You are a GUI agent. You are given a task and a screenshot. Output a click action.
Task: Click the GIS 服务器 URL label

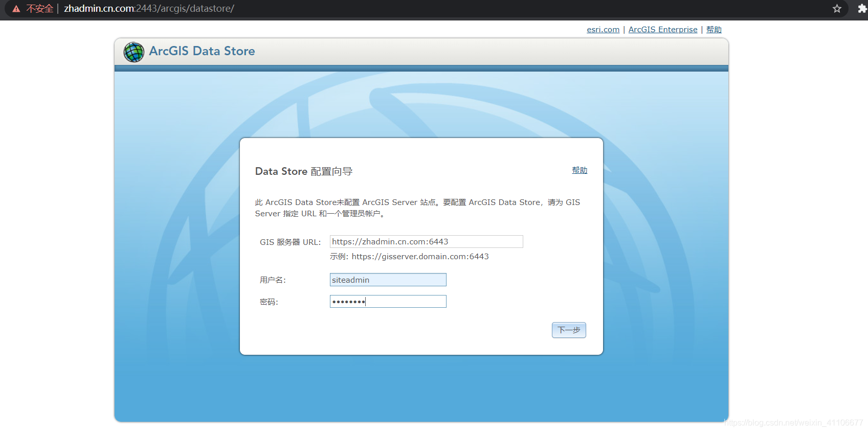pos(290,242)
